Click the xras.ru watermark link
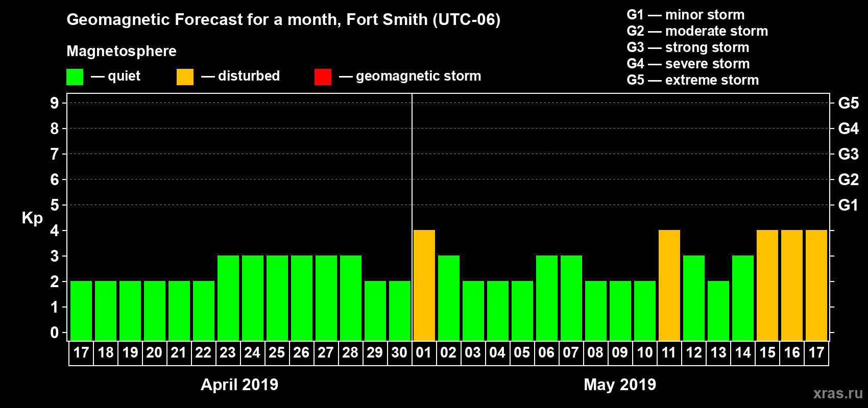 [837, 393]
